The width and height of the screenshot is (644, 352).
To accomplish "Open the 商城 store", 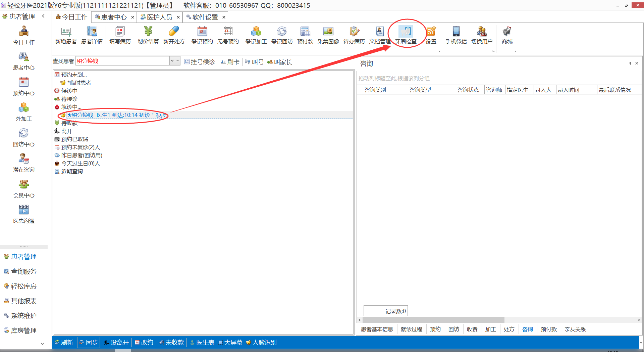I will (x=507, y=35).
